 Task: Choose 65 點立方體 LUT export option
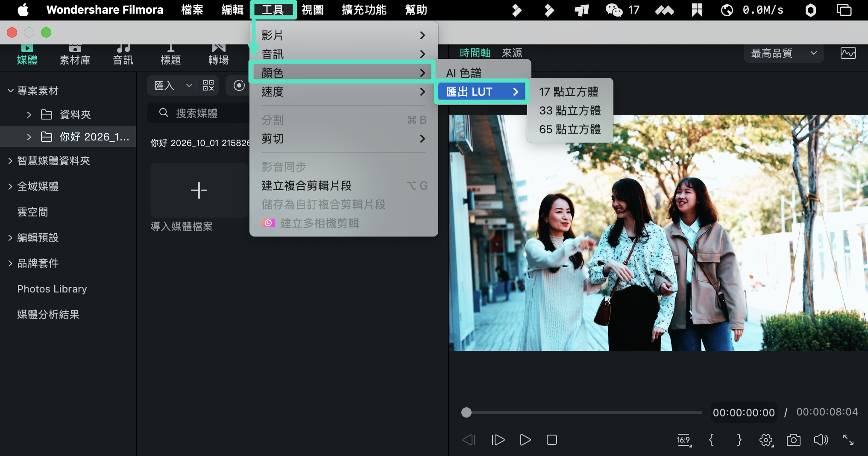click(570, 129)
